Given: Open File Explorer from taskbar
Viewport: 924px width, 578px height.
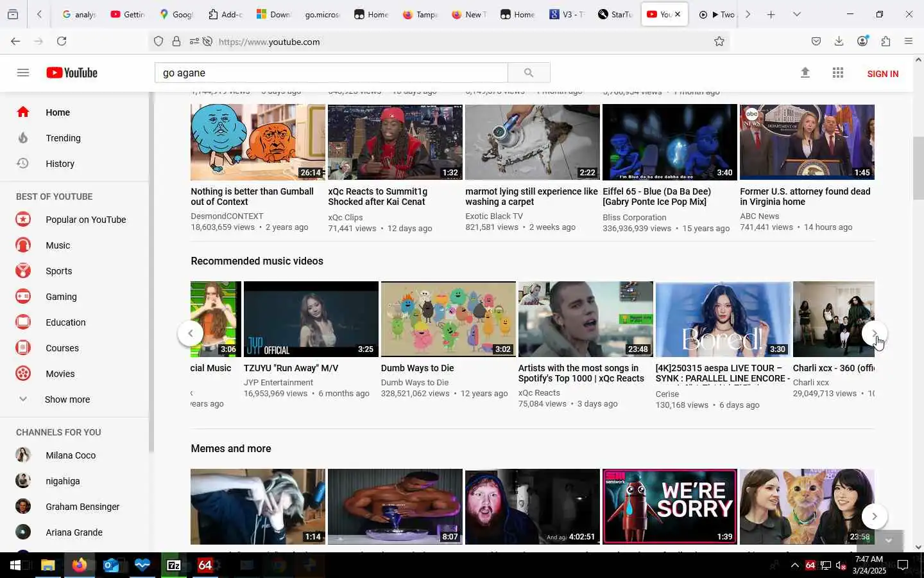Looking at the screenshot, I should coord(48,565).
